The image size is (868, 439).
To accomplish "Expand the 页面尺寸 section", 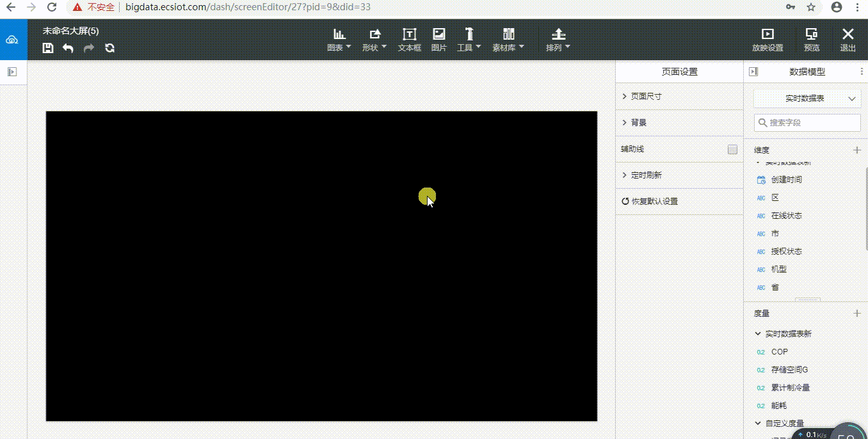I will tap(679, 97).
